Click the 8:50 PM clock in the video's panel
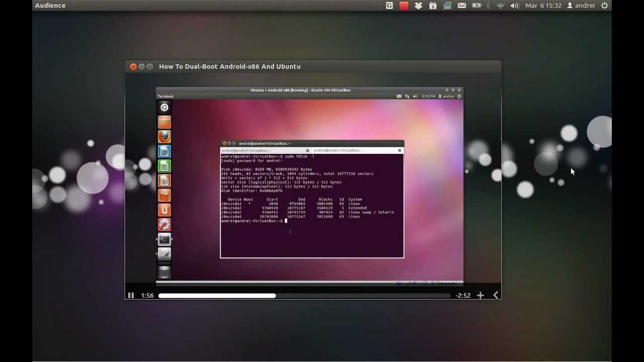 point(428,96)
